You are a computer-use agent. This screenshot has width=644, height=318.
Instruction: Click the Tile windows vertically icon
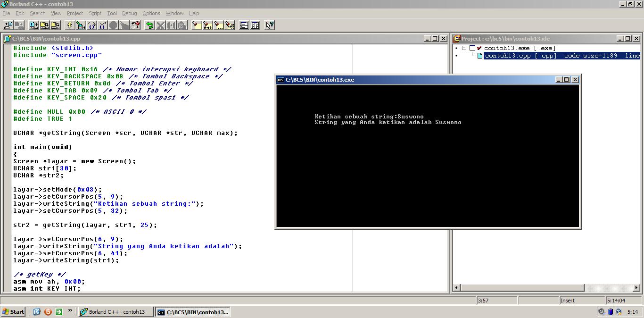click(x=255, y=25)
